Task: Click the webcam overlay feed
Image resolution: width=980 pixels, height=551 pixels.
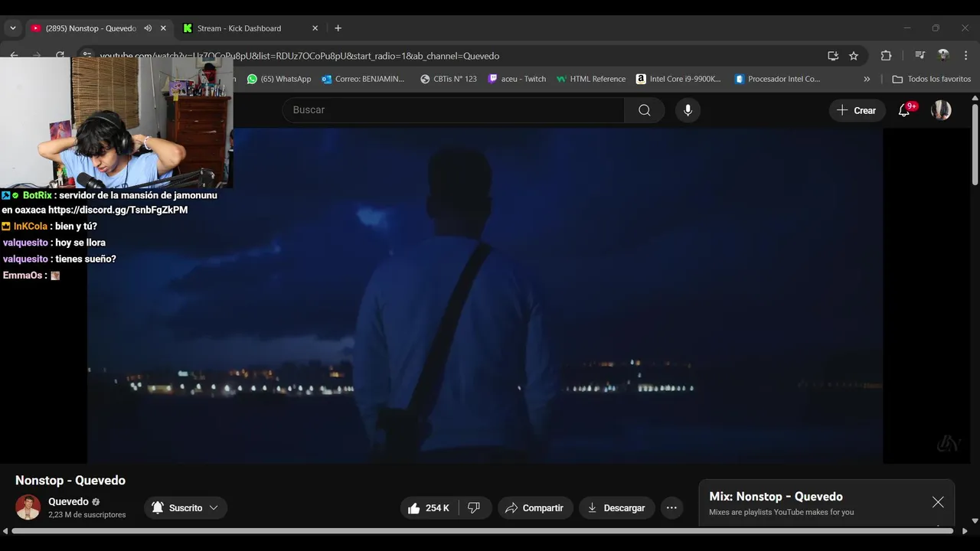Action: pos(116,122)
